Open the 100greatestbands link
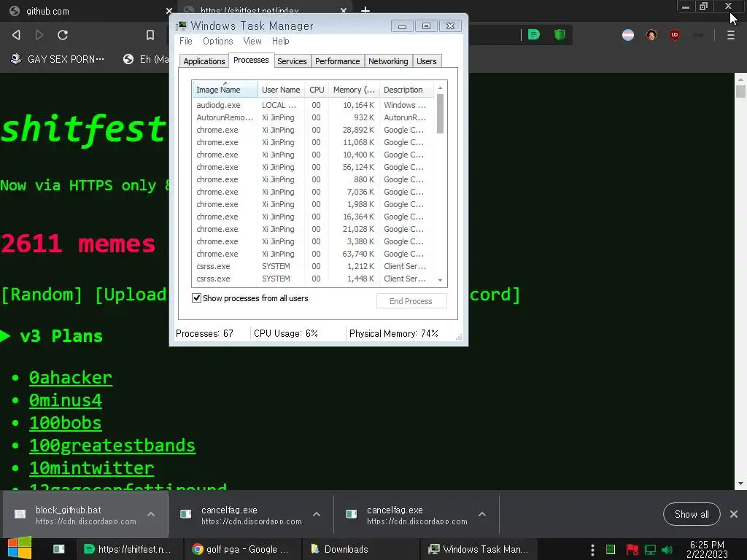Image resolution: width=747 pixels, height=560 pixels. click(112, 446)
